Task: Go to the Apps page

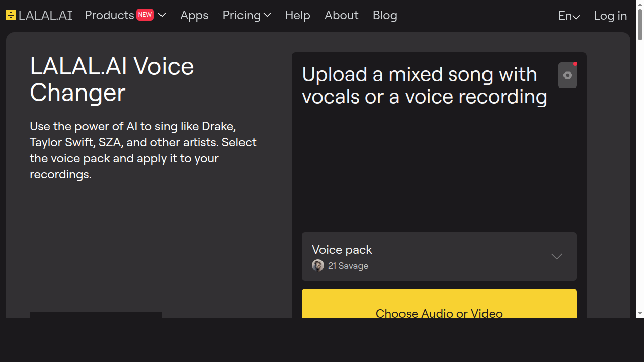Action: (x=194, y=15)
